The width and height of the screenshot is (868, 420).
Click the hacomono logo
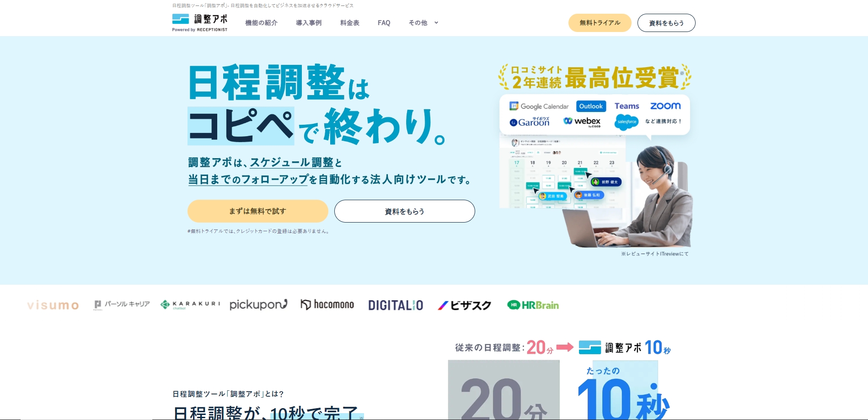[x=327, y=305]
